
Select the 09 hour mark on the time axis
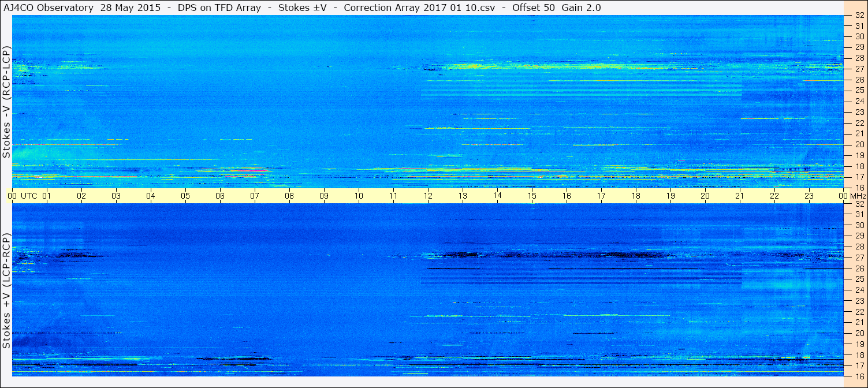pyautogui.click(x=324, y=196)
